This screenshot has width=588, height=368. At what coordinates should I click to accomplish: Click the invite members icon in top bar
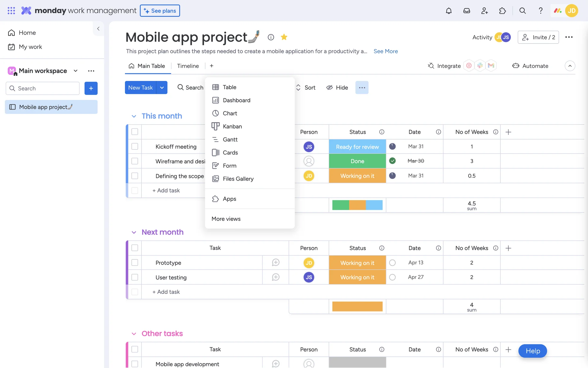pyautogui.click(x=484, y=11)
